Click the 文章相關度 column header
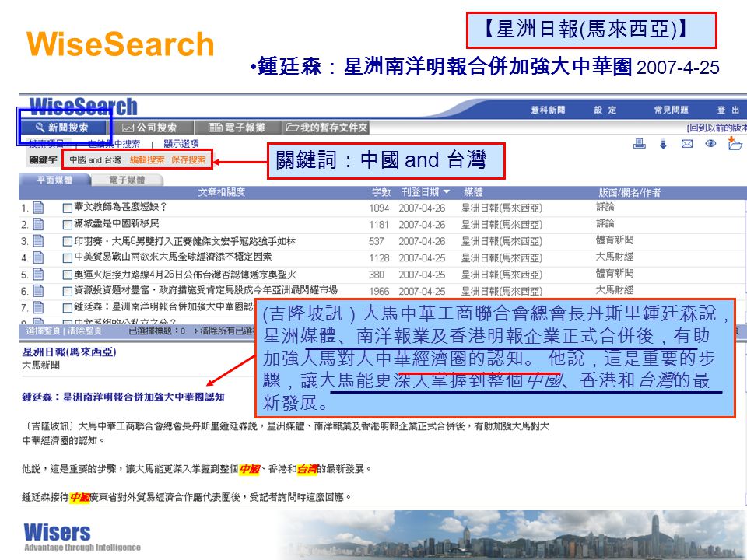 [x=222, y=192]
